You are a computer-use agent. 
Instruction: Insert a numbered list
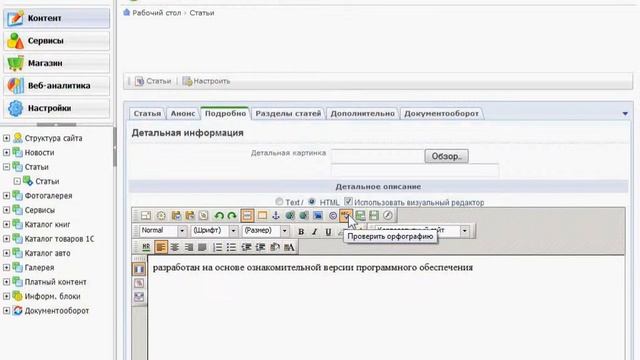pos(218,247)
